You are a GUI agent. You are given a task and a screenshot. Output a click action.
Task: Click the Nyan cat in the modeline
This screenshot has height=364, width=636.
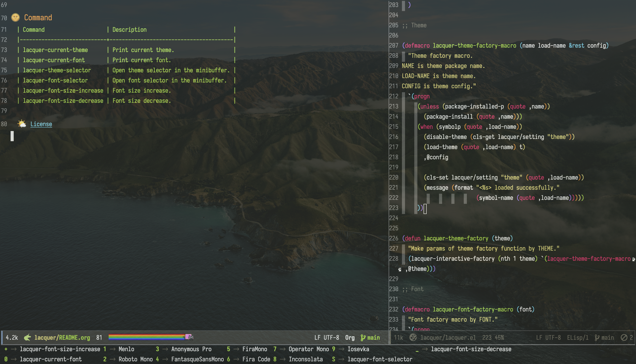point(189,337)
